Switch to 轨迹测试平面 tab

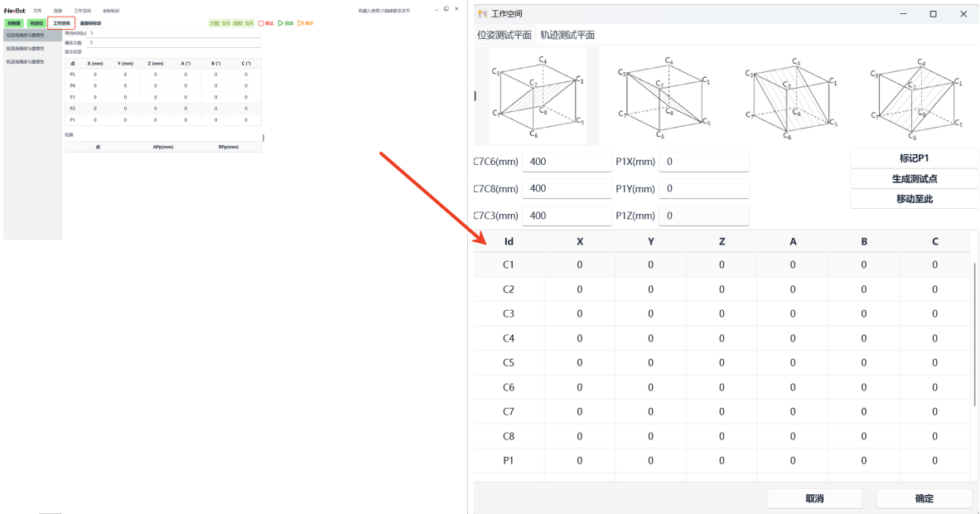567,35
